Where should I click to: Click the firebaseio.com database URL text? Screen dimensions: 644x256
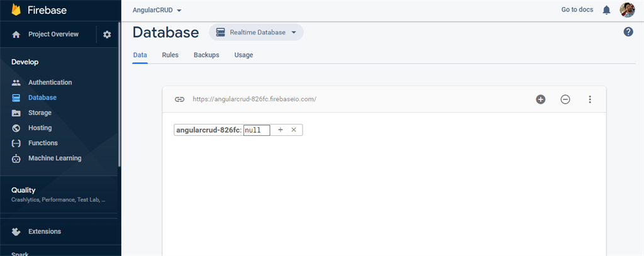(x=255, y=99)
